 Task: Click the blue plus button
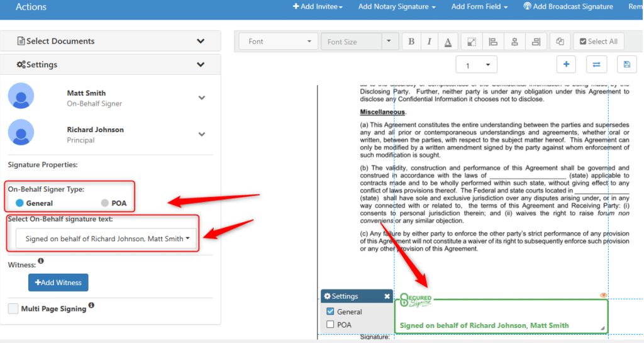pyautogui.click(x=566, y=64)
